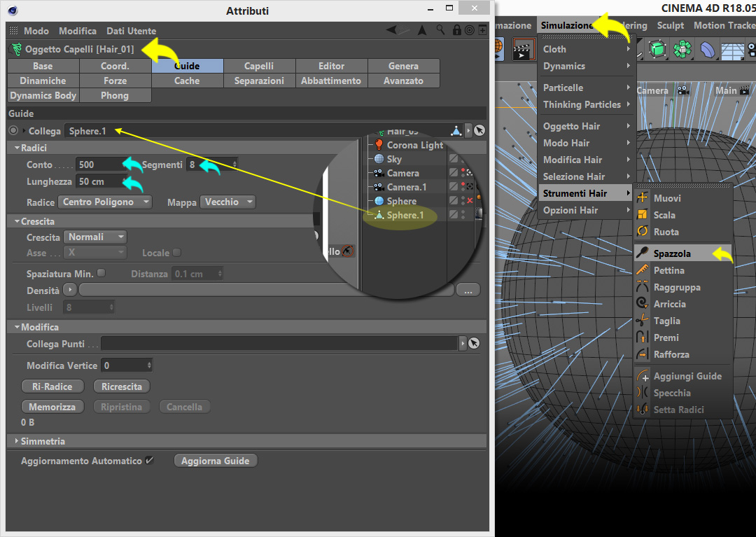Choose the Muovi move hair tool
The image size is (756, 537).
click(x=682, y=198)
